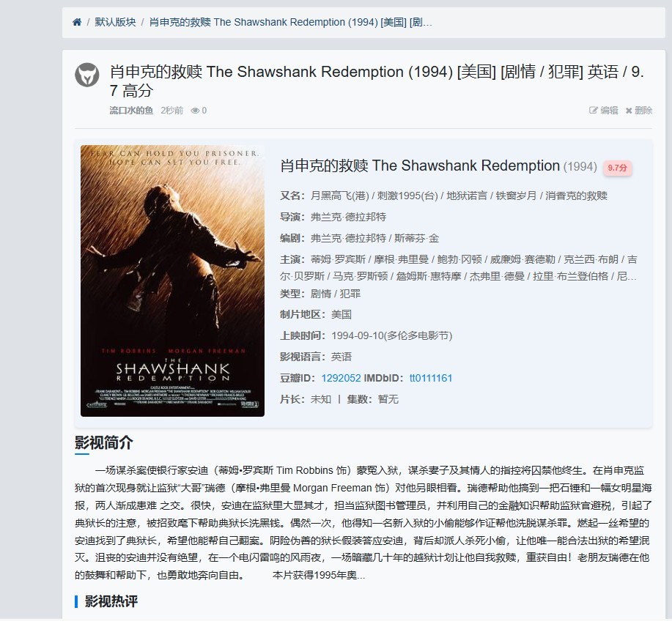Screen dimensions: 672x635
Task: Go to the home icon in breadcrumb
Action: 77,22
